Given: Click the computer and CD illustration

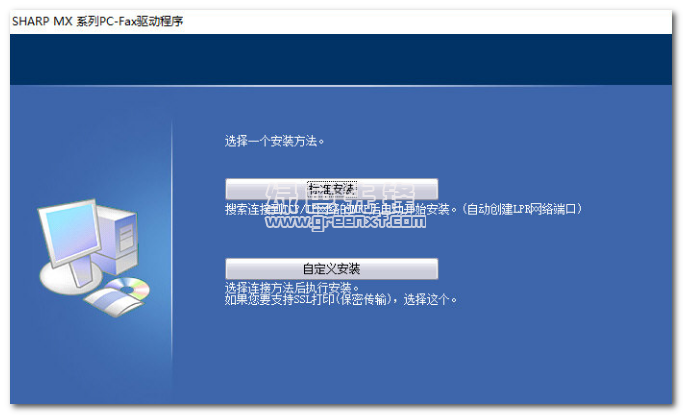Looking at the screenshot, I should coord(94,257).
